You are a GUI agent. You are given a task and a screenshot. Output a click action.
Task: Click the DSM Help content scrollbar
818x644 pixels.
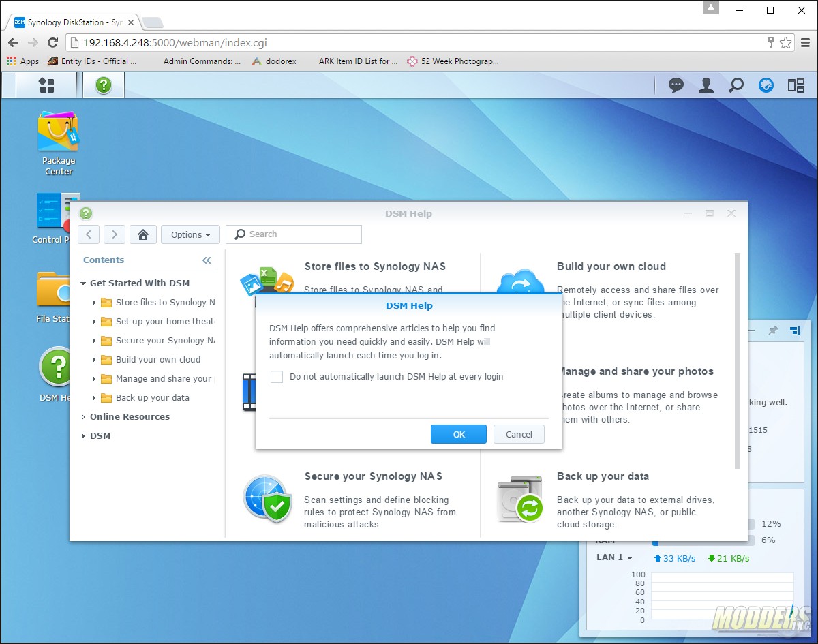[737, 361]
